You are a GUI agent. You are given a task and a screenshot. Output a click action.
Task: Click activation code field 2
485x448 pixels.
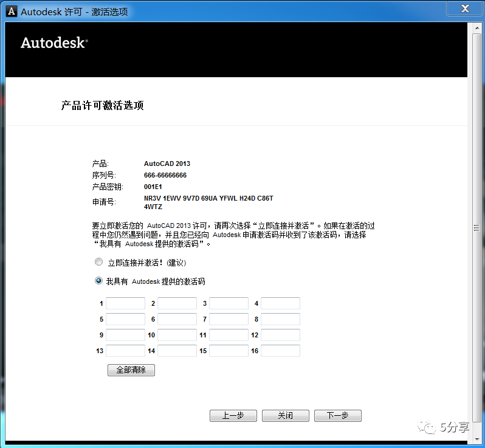[x=177, y=303]
